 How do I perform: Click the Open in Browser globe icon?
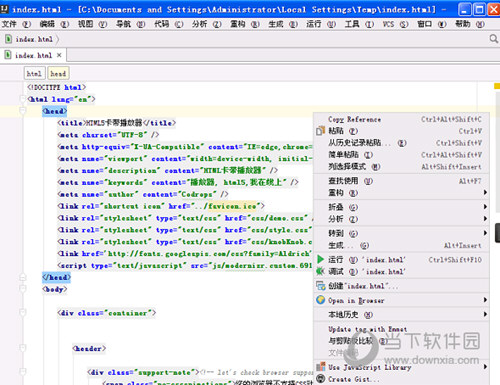tap(321, 300)
